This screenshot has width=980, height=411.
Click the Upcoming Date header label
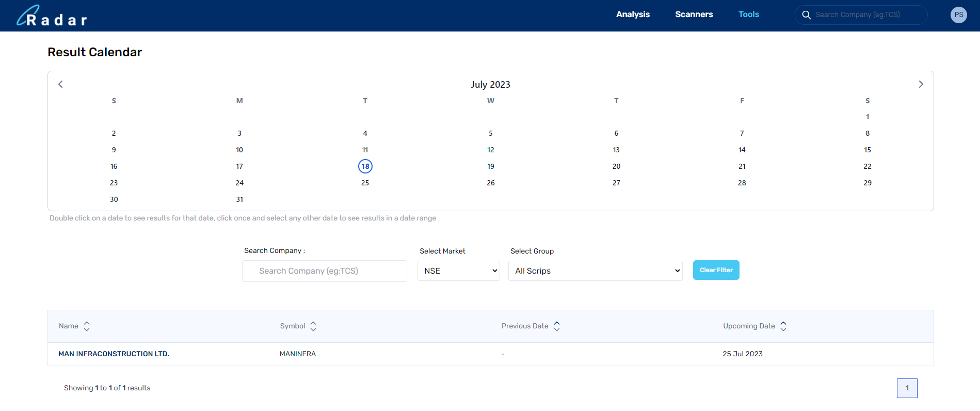pyautogui.click(x=749, y=326)
